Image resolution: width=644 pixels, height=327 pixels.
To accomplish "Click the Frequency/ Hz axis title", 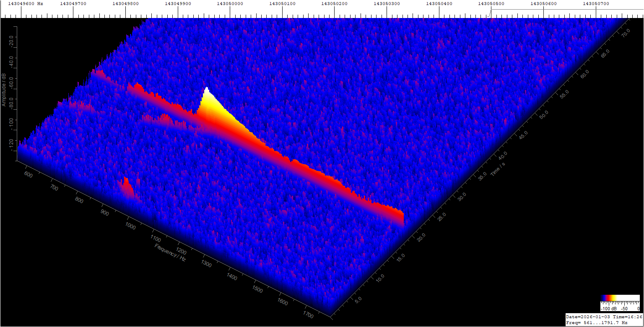I will point(170,252).
